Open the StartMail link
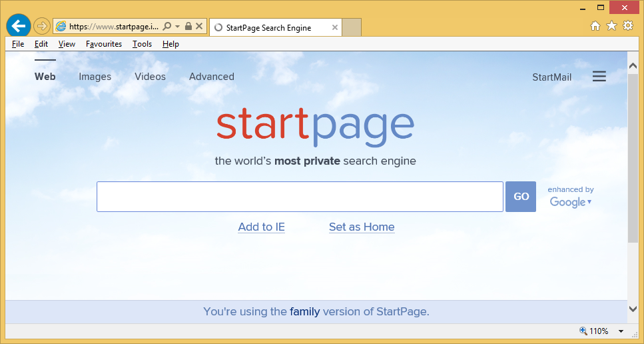Image resolution: width=644 pixels, height=344 pixels. point(551,77)
